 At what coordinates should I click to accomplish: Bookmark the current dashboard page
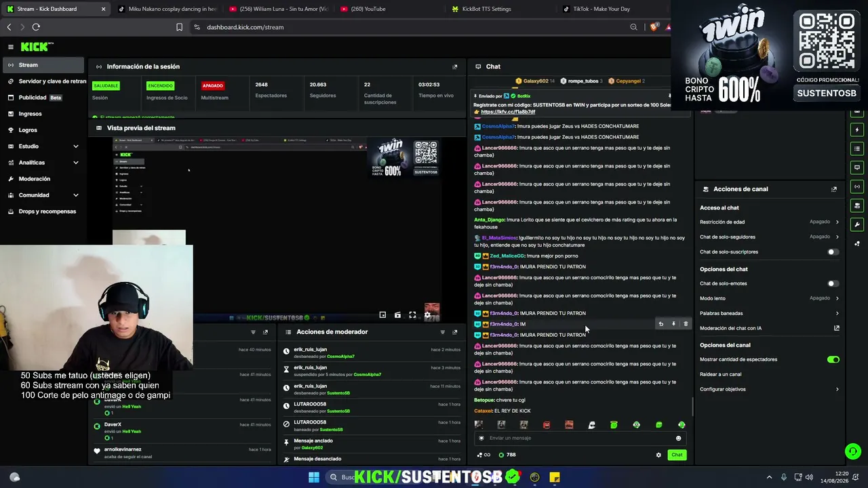click(x=179, y=27)
